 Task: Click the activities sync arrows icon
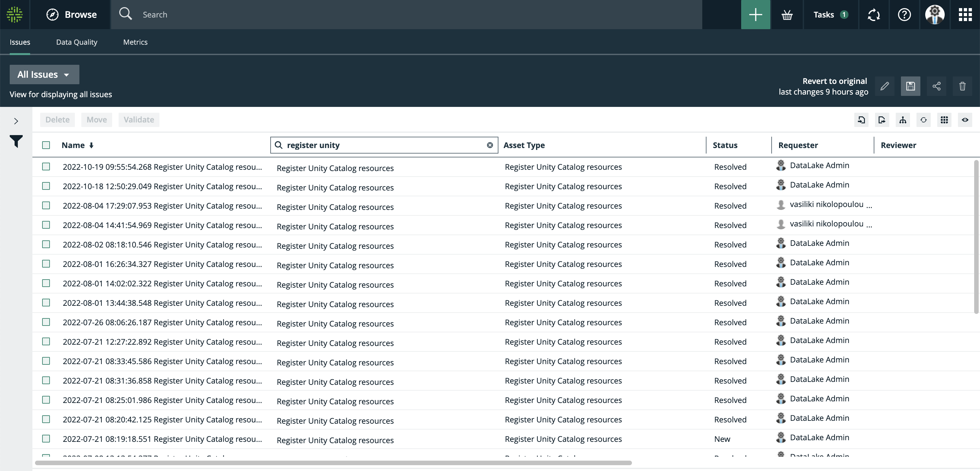(x=873, y=15)
